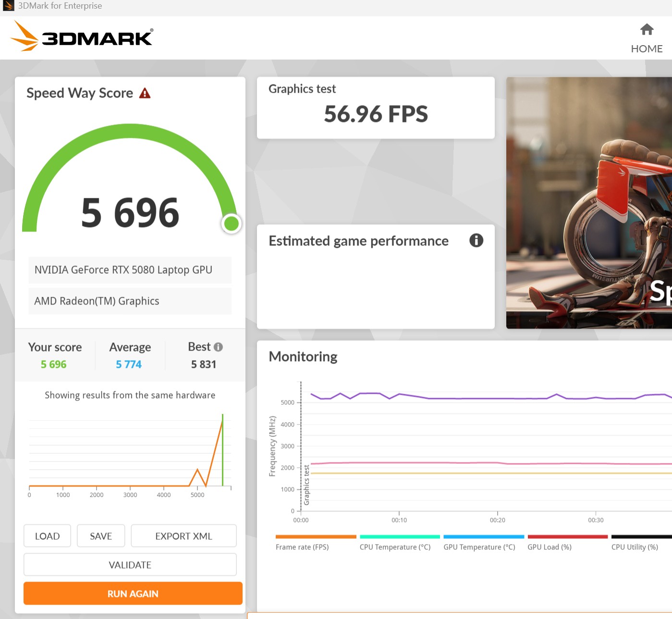672x619 pixels.
Task: Open Estimated game performance info icon
Action: coord(476,240)
